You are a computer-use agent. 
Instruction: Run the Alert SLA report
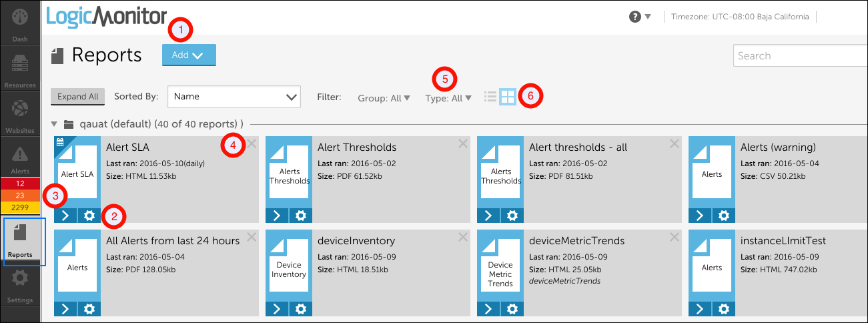[65, 215]
